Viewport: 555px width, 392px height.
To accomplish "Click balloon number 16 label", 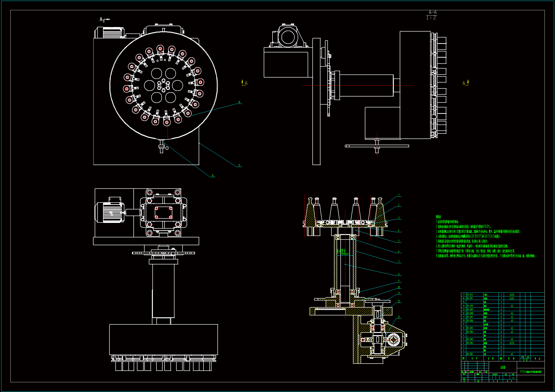I will [239, 102].
